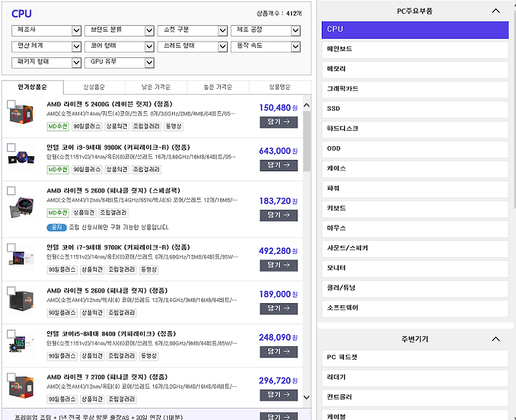The width and height of the screenshot is (516, 420).
Task: Open 모니터 category in sidebar
Action: (x=415, y=269)
